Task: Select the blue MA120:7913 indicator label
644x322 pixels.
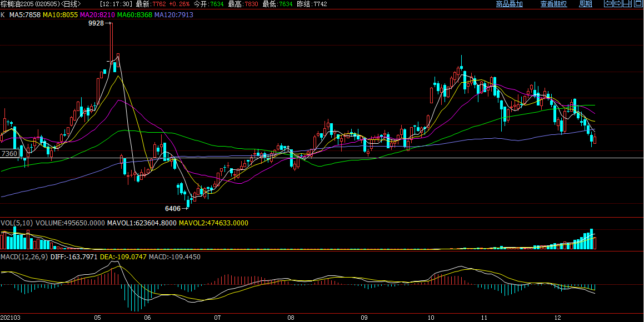Action: click(173, 14)
